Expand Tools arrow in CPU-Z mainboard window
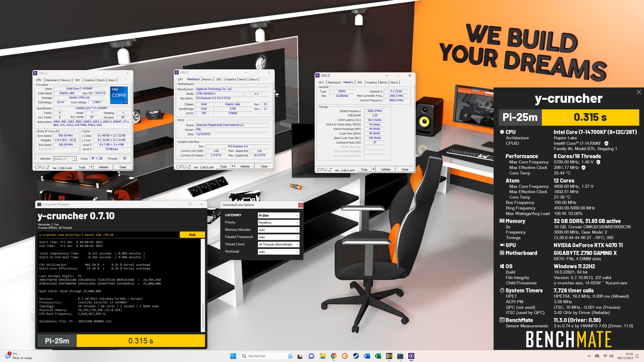 [x=232, y=166]
